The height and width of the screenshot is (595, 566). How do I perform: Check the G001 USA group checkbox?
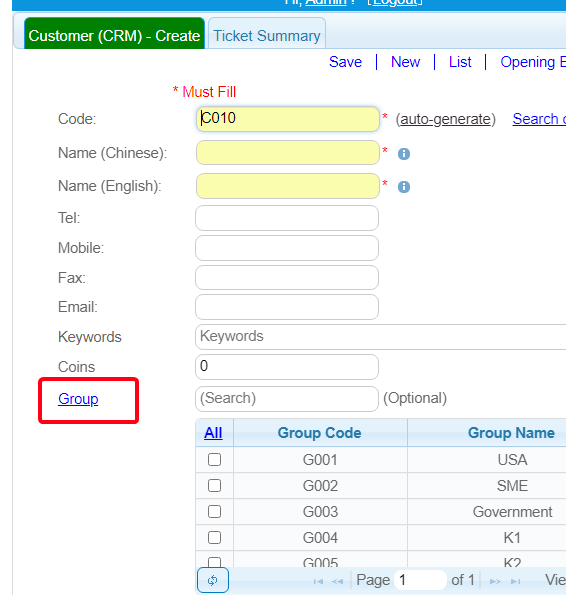click(x=214, y=460)
